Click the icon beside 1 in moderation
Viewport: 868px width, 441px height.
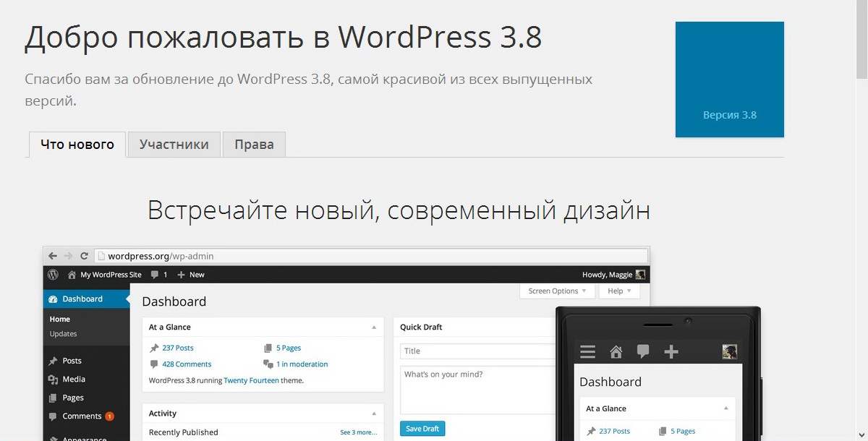[x=268, y=364]
